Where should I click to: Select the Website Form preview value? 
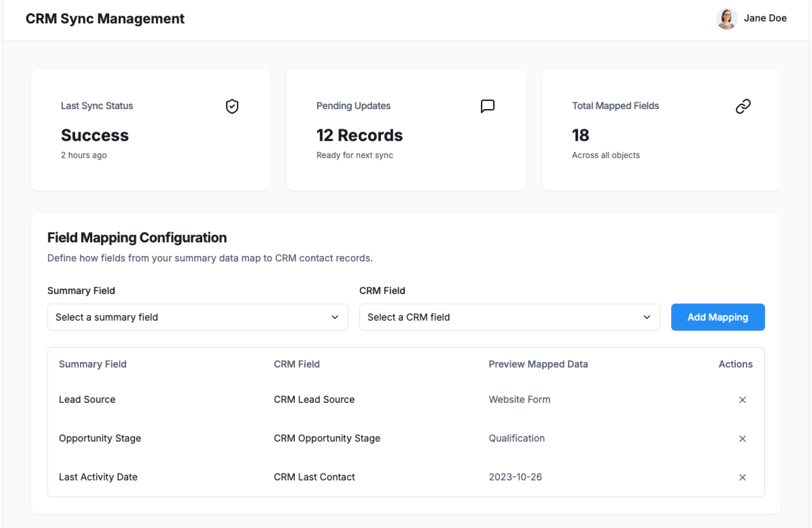point(519,399)
